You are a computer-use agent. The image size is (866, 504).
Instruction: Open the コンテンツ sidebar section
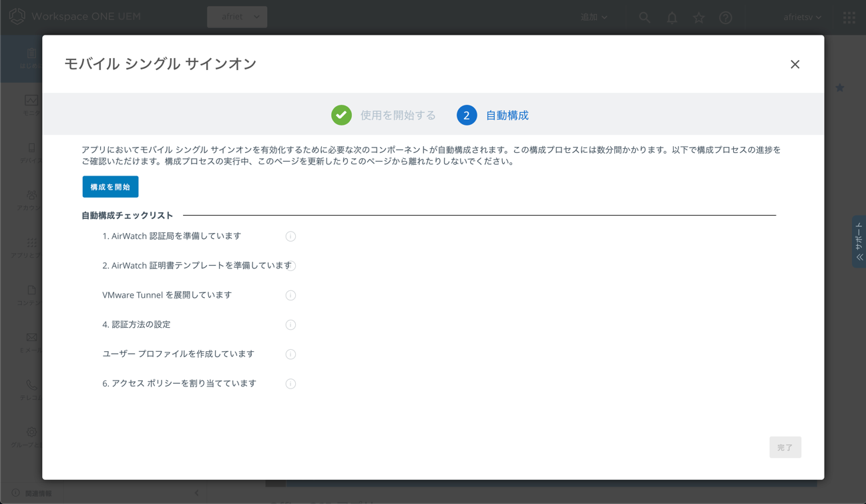click(x=31, y=295)
